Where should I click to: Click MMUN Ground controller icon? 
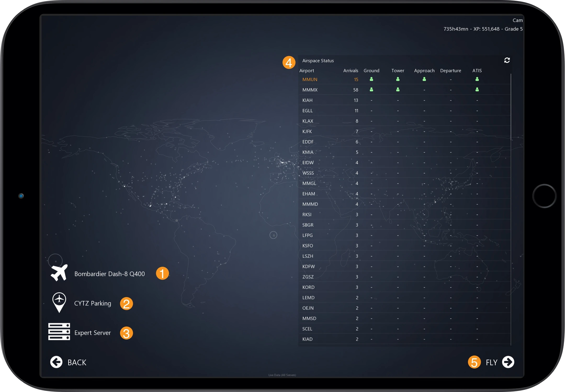tap(371, 79)
